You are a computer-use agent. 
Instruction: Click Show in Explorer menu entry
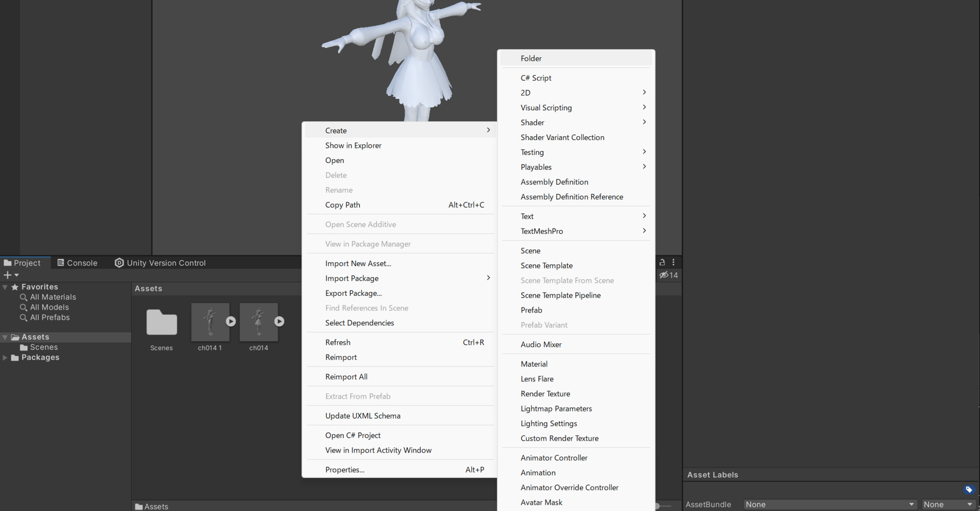pyautogui.click(x=353, y=145)
